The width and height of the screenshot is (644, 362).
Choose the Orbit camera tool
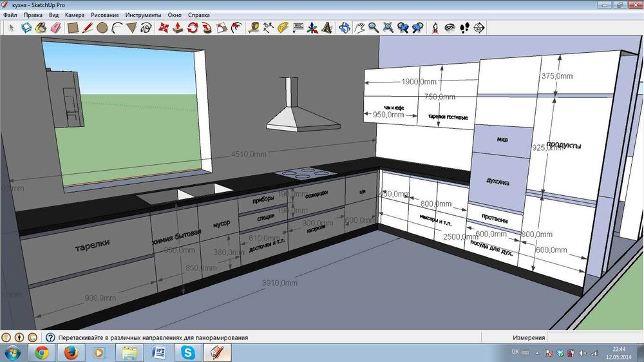pos(345,28)
